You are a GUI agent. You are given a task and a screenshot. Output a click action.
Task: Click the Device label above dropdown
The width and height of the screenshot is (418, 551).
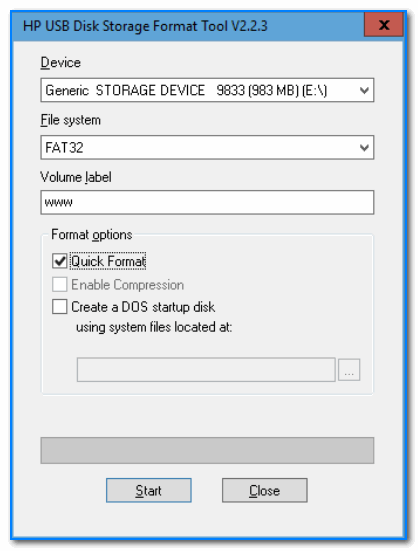60,63
